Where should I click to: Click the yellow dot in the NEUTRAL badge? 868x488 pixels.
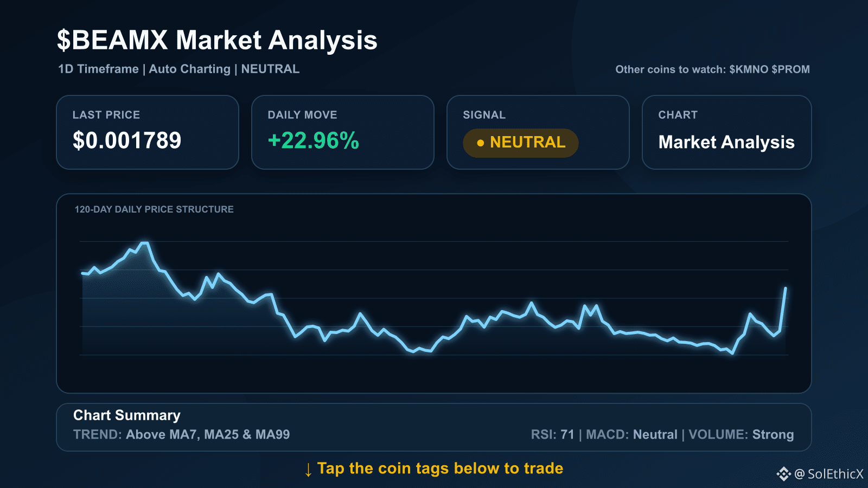tap(480, 143)
